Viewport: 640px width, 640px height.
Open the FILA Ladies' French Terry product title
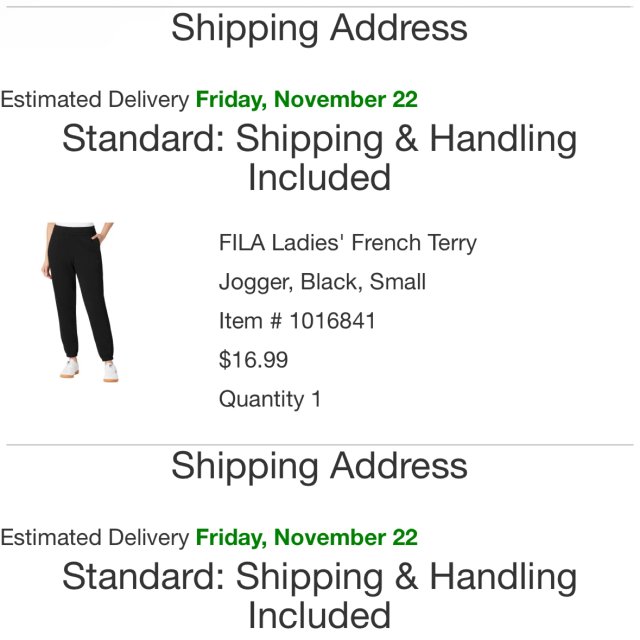347,243
